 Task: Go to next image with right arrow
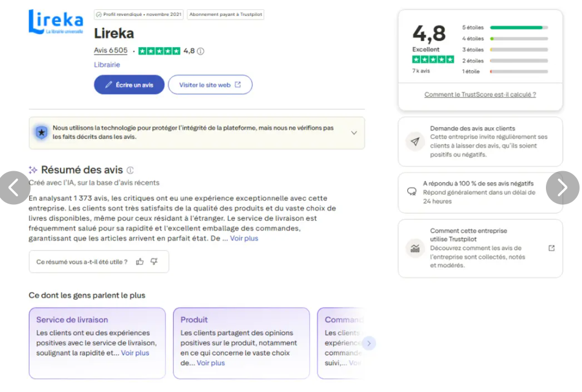(562, 188)
